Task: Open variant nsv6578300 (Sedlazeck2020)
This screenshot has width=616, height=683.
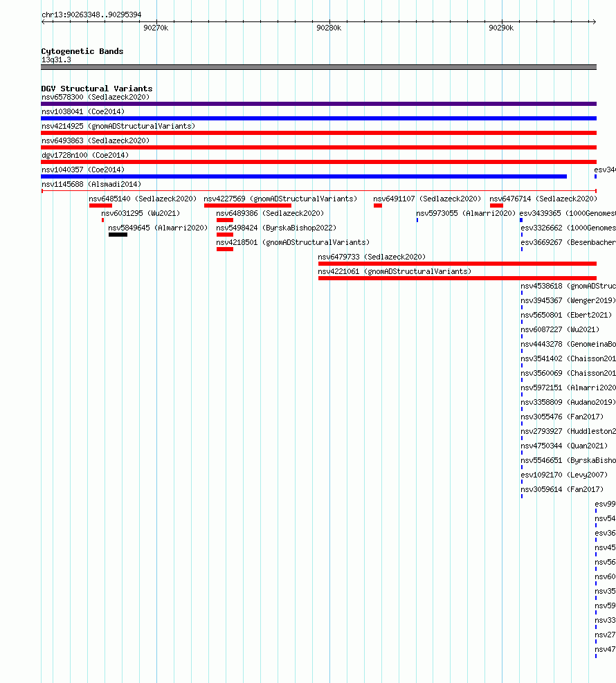Action: tap(96, 97)
